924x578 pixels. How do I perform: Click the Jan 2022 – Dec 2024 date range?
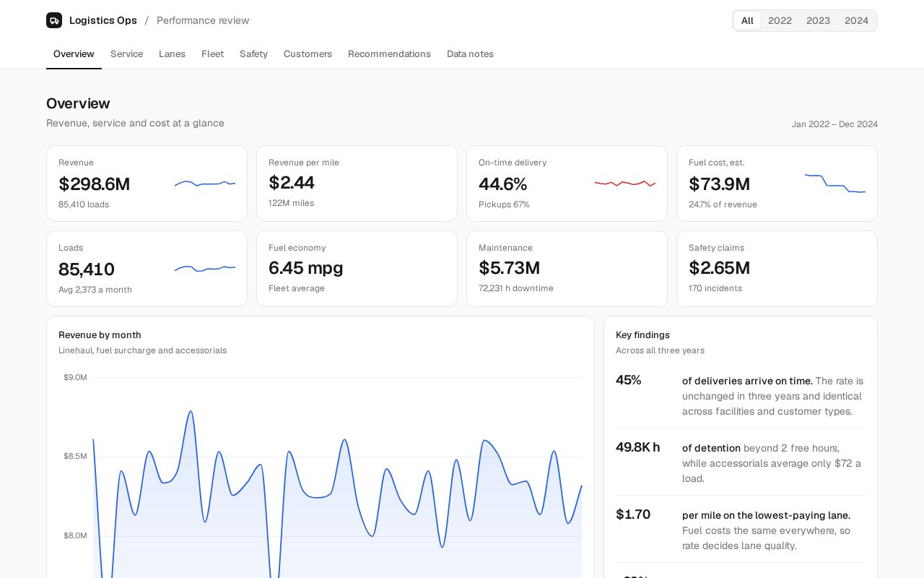[x=834, y=124]
